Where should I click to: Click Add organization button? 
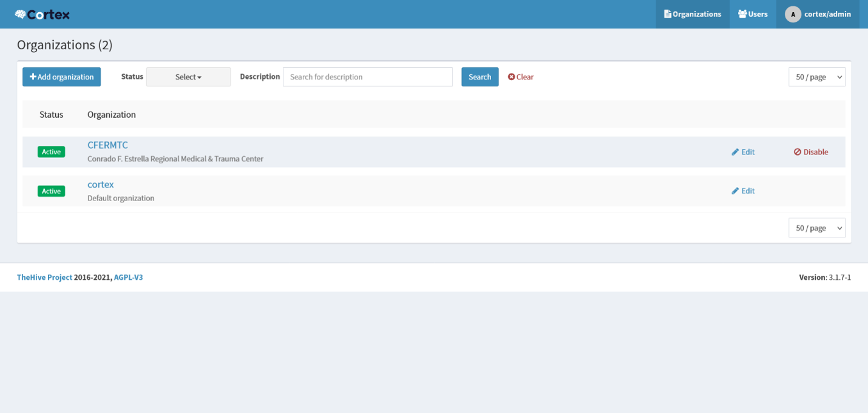61,77
